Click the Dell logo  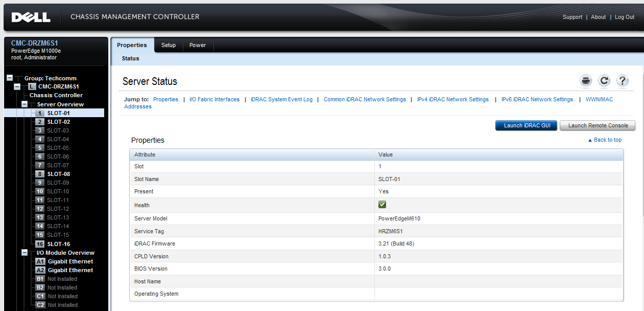[31, 17]
